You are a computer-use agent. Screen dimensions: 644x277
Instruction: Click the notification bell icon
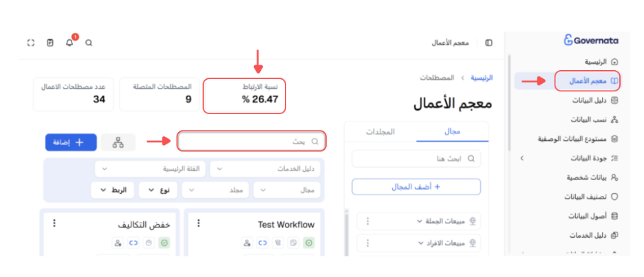(x=69, y=42)
